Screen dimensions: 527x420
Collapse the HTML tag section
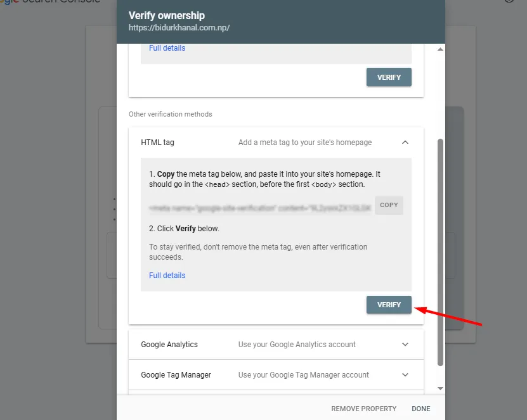pos(405,143)
